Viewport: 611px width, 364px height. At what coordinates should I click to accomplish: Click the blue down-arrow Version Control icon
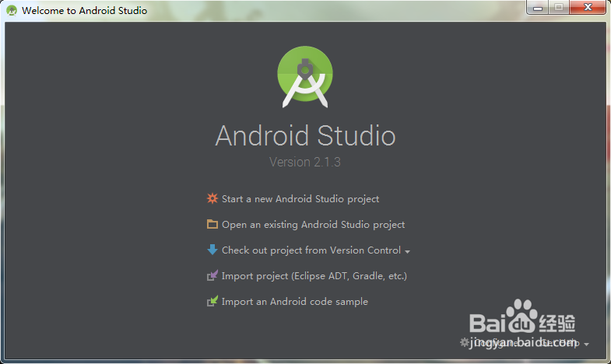(x=212, y=250)
